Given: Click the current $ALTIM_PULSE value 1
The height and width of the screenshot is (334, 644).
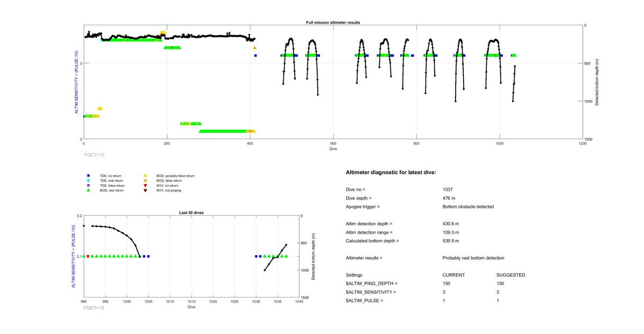Looking at the screenshot, I should pyautogui.click(x=444, y=301).
